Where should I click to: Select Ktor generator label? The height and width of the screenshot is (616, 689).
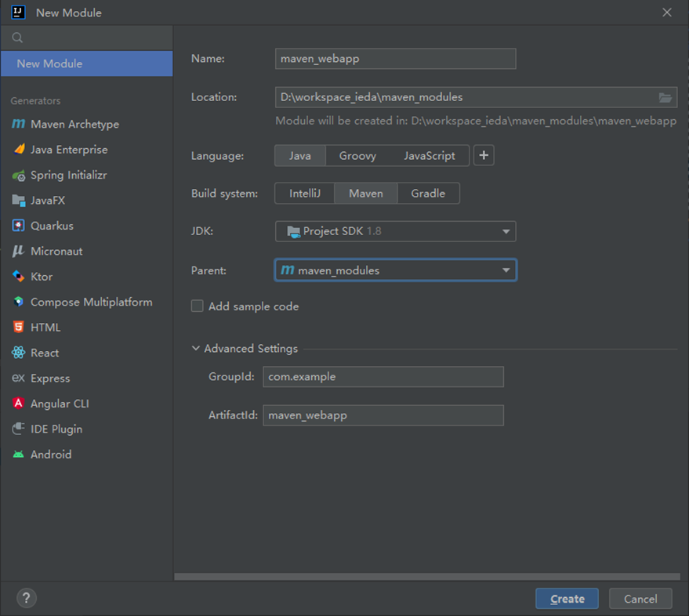click(x=42, y=277)
